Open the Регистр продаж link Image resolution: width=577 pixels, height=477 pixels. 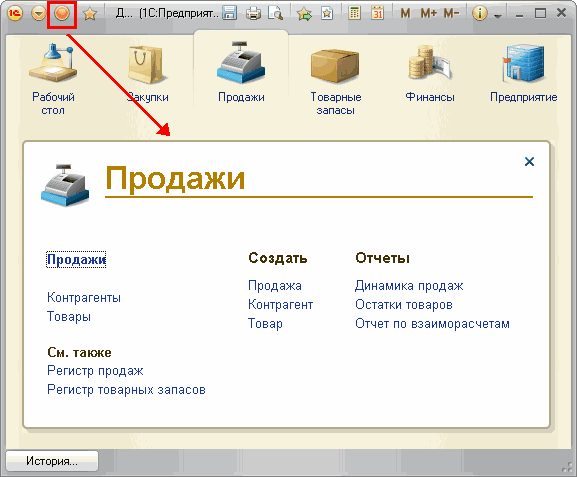click(x=95, y=371)
